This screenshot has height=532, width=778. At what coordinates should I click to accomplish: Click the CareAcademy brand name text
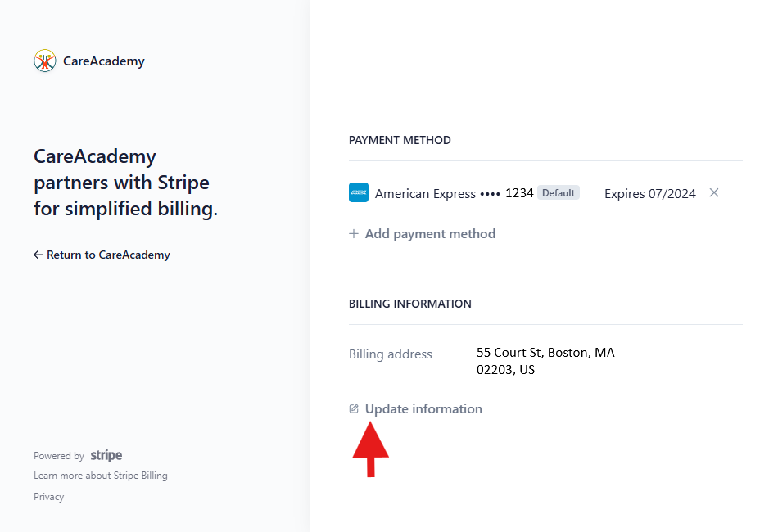(104, 61)
